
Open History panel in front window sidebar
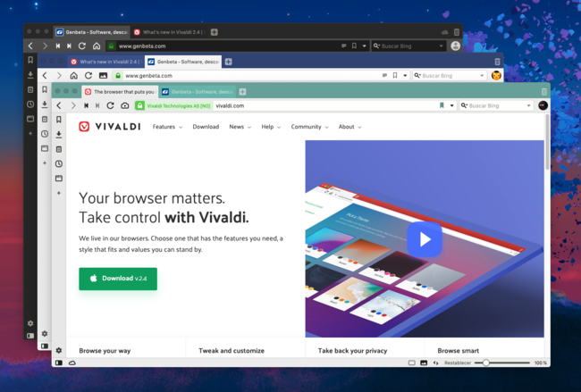[58, 163]
